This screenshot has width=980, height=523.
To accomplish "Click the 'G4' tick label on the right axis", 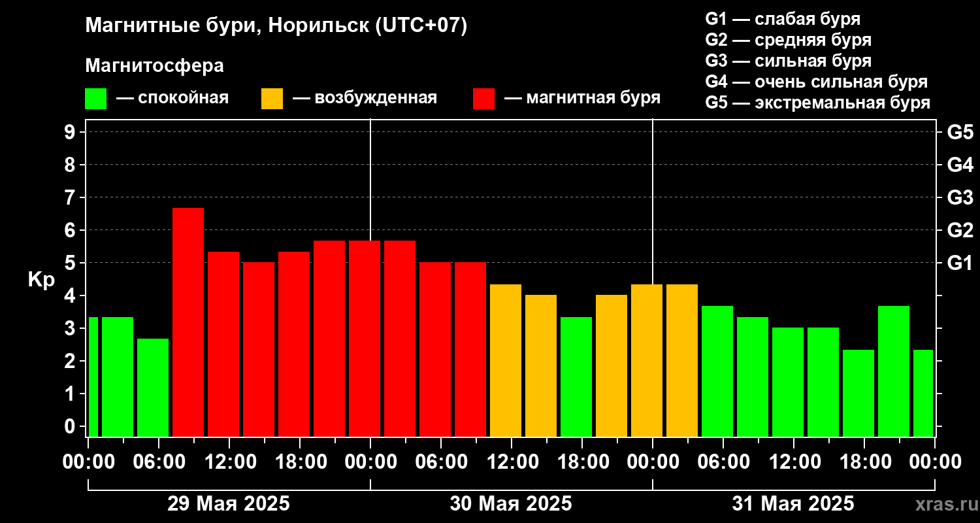I will pyautogui.click(x=960, y=165).
